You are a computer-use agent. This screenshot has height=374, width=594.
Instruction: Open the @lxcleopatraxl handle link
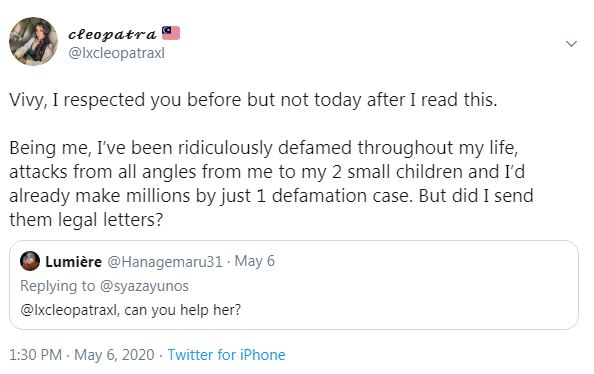pos(116,53)
